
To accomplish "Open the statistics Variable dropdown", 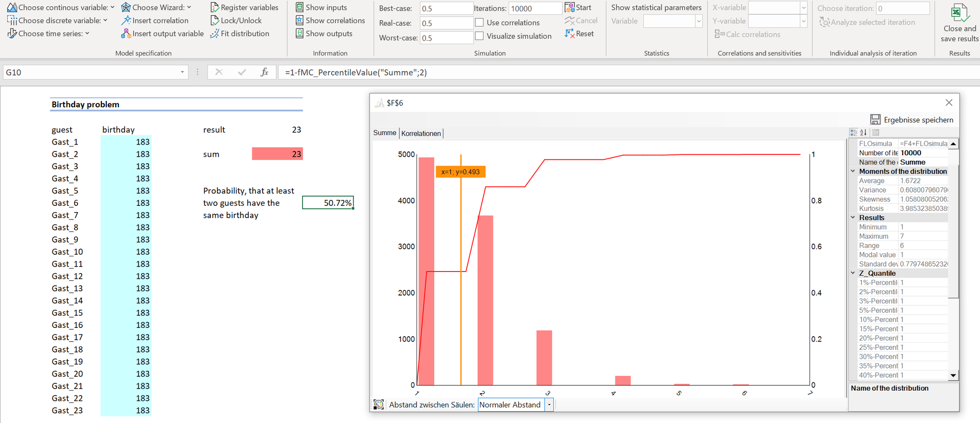I will pyautogui.click(x=699, y=21).
